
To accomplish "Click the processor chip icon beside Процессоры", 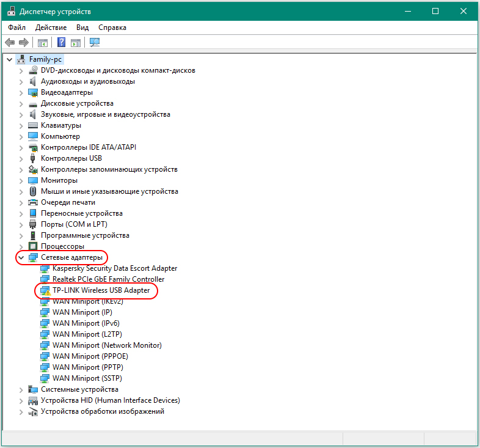I will click(x=33, y=246).
